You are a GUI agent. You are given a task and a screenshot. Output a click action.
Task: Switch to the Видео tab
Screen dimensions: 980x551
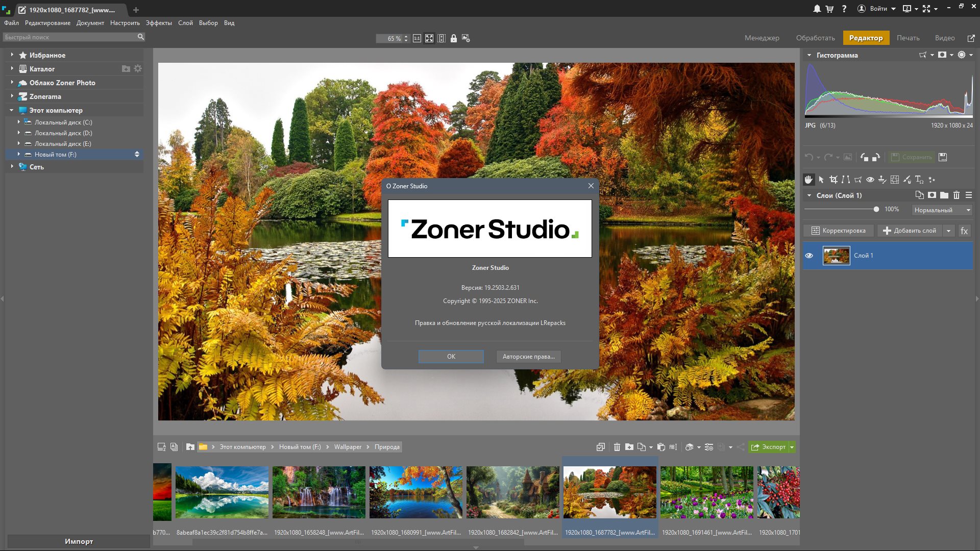pos(945,38)
